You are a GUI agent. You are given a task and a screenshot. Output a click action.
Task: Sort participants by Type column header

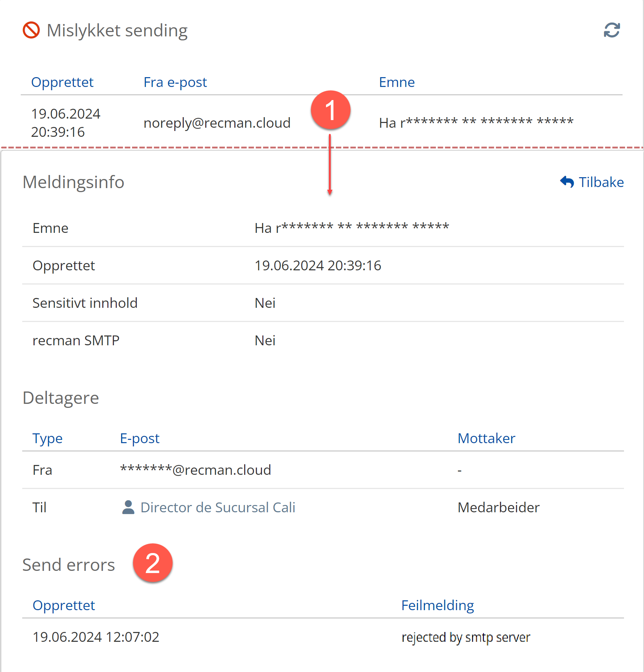[x=47, y=438]
